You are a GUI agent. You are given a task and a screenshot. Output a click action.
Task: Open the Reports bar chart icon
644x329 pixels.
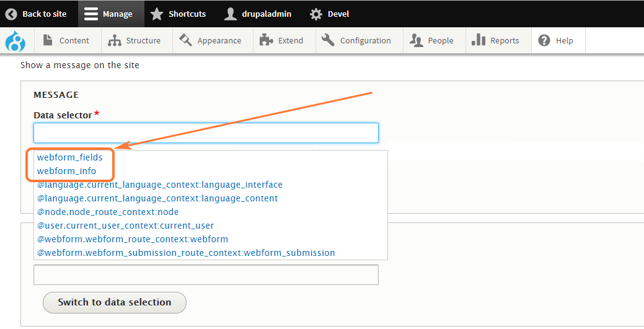(479, 41)
